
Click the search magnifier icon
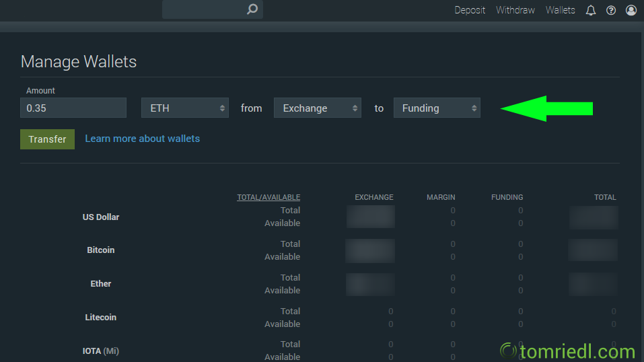[252, 9]
